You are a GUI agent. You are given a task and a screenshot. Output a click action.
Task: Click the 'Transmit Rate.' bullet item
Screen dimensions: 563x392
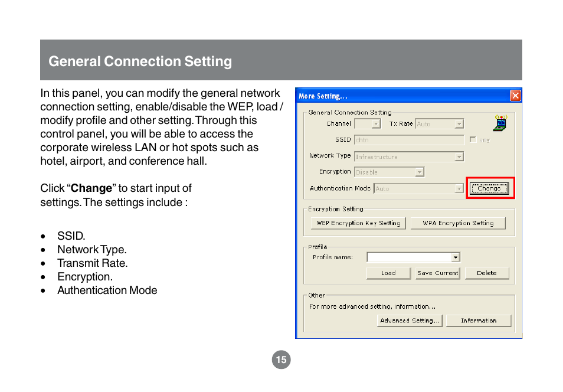(92, 263)
